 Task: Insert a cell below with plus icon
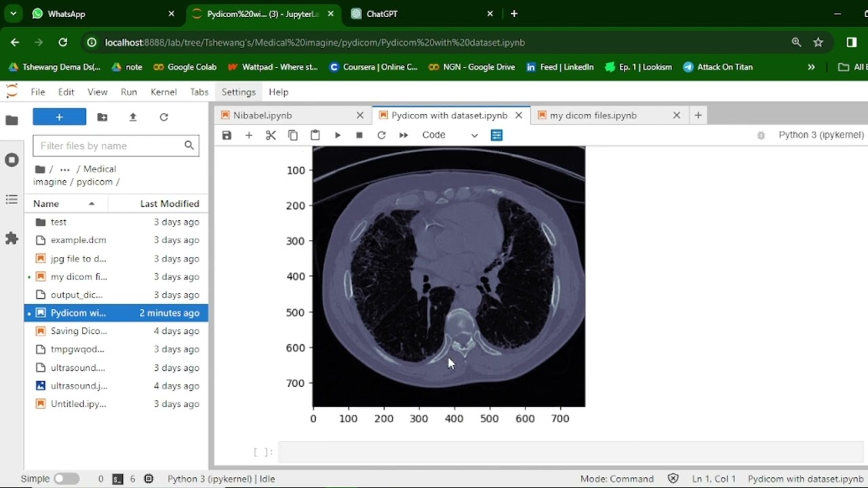pos(249,135)
